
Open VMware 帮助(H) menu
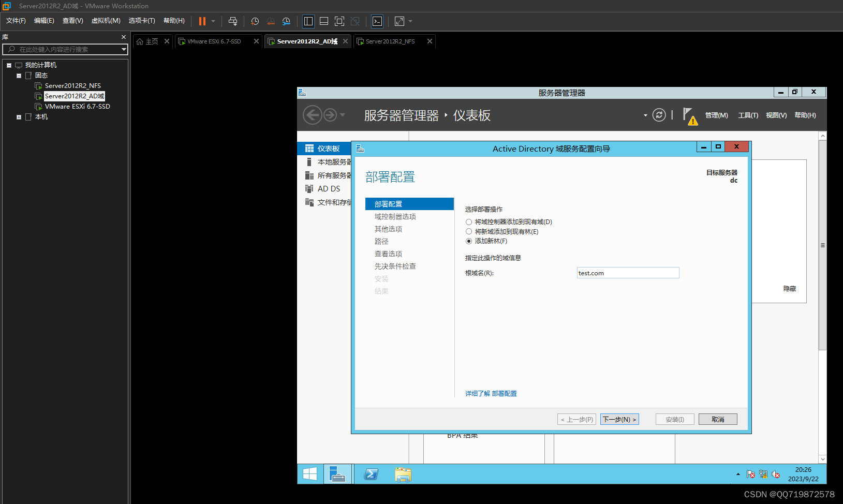pyautogui.click(x=174, y=21)
